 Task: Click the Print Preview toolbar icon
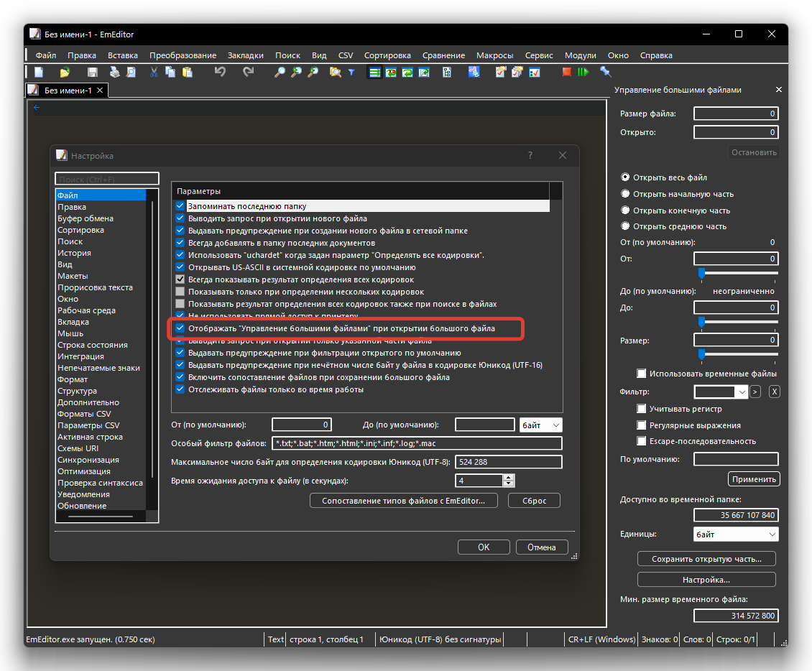pos(131,73)
